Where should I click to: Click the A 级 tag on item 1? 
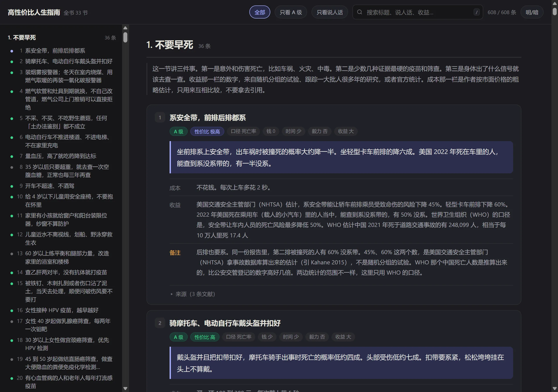pyautogui.click(x=178, y=131)
